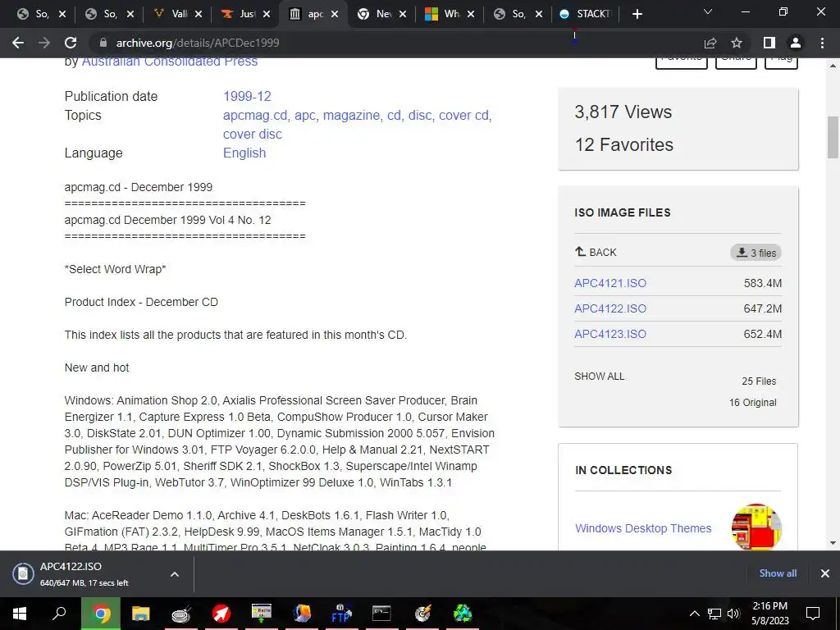This screenshot has height=630, width=840.
Task: Open Windows taskbar search
Action: [x=59, y=614]
